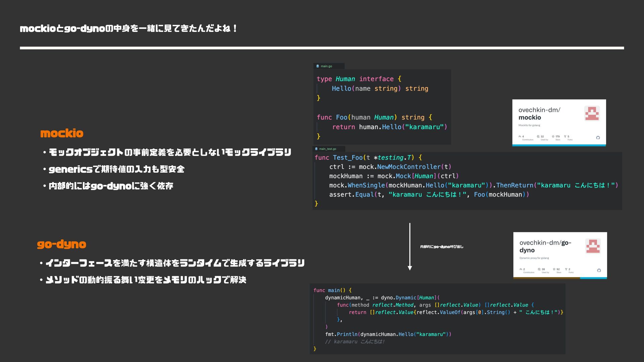
Task: Click the GitHub logo on go-dyno card
Action: (599, 270)
